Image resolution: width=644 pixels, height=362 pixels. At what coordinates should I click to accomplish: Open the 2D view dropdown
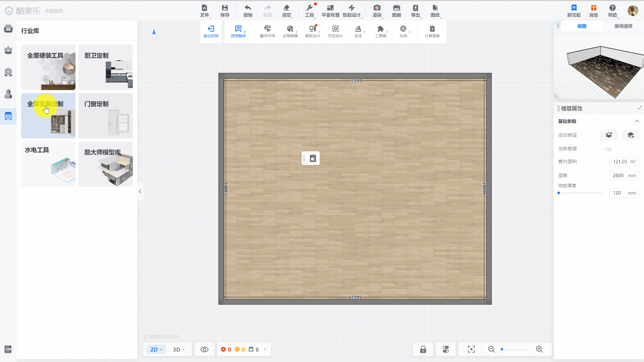(156, 349)
